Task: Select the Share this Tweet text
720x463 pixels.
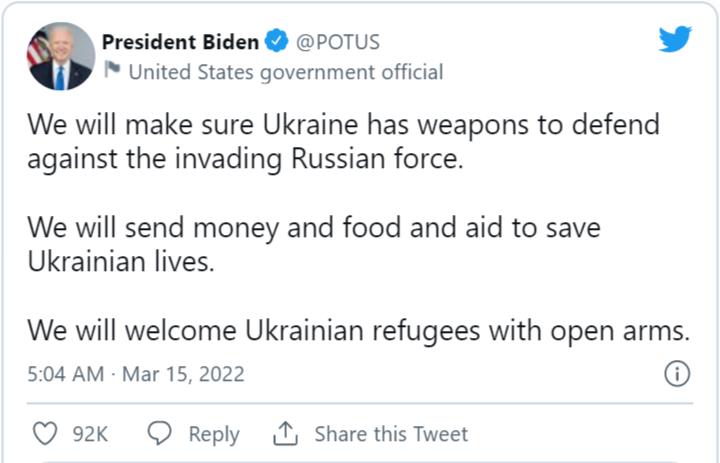Action: coord(391,434)
